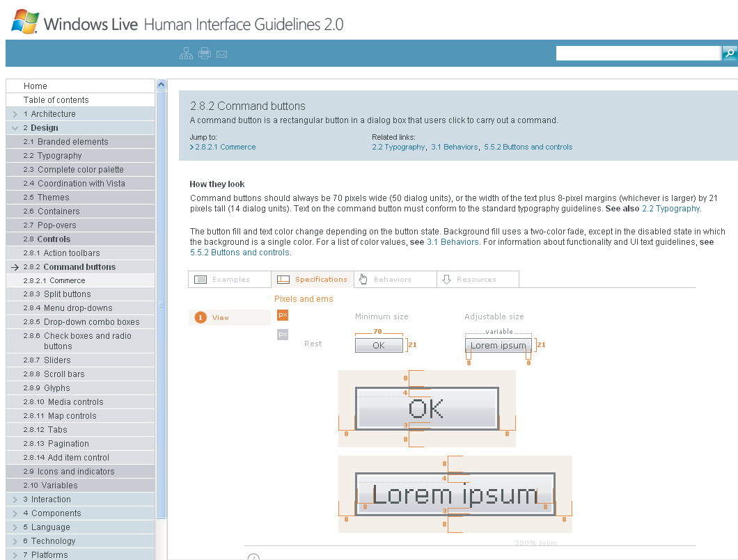738x560 pixels.
Task: Collapse the 2 Design section
Action: point(15,128)
